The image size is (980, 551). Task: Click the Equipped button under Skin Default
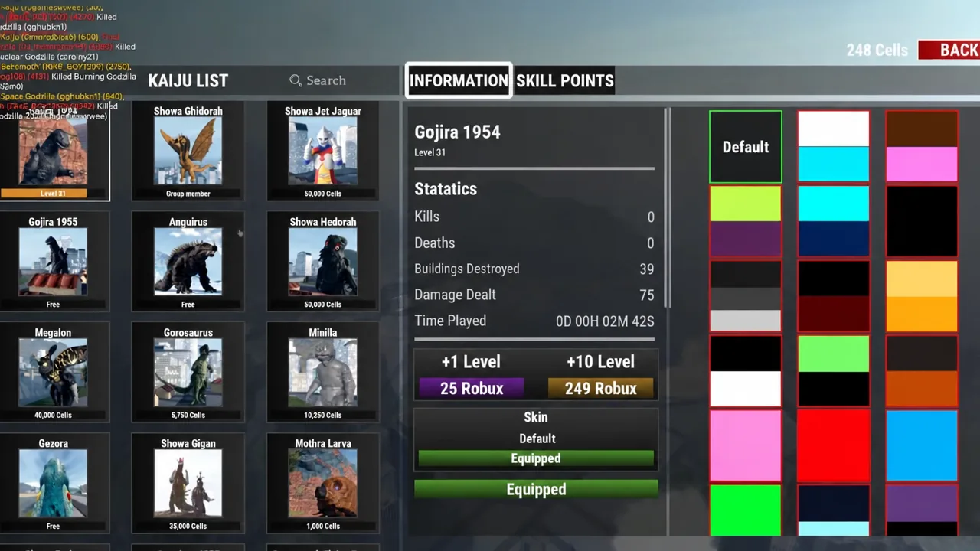coord(536,458)
